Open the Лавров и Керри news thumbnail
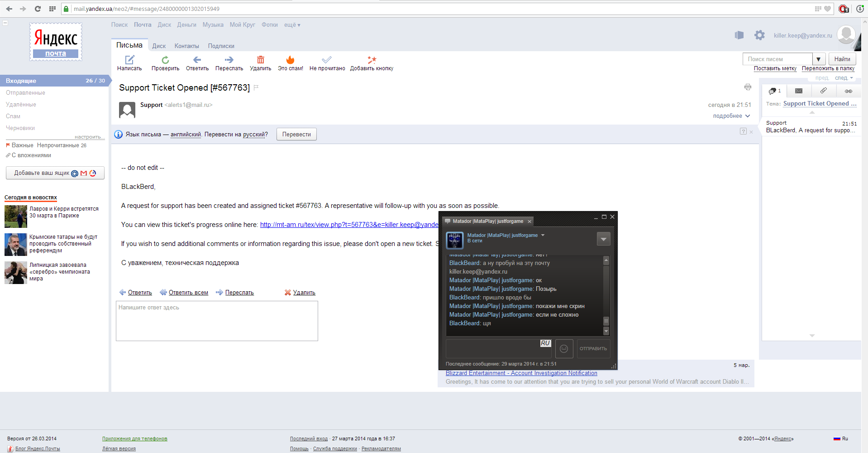 (x=16, y=216)
